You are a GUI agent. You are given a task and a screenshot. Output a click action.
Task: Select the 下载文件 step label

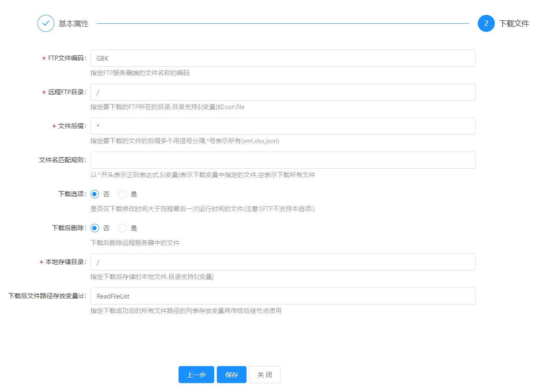[x=514, y=24]
